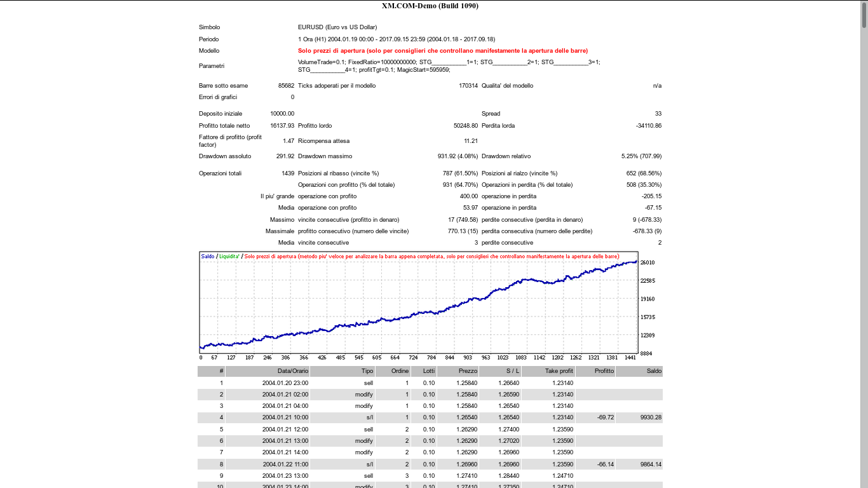Click the 'Operazioni totali' value 1439
The height and width of the screenshot is (488, 868).
[x=288, y=173]
